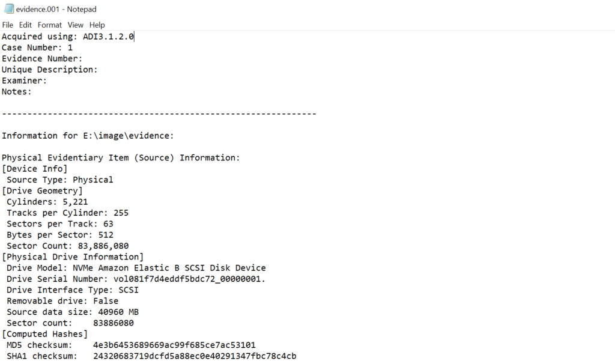The width and height of the screenshot is (615, 364).
Task: Click the 'Unique Description:' line
Action: (x=49, y=70)
